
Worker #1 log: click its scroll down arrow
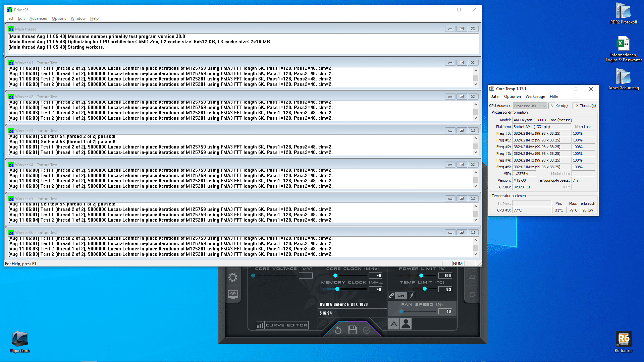click(476, 84)
